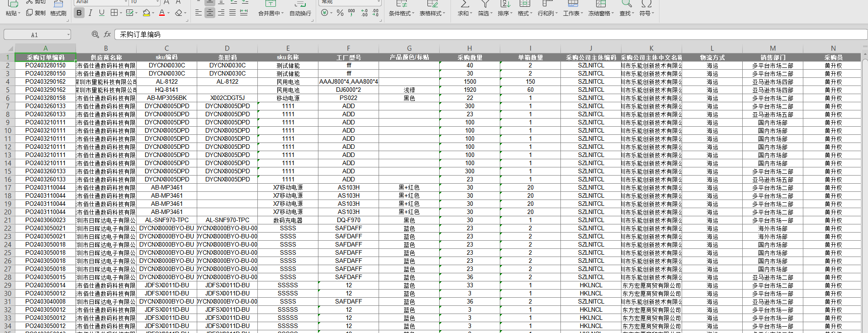Click the increase decimal places icon
The image size is (868, 333).
coord(364,13)
